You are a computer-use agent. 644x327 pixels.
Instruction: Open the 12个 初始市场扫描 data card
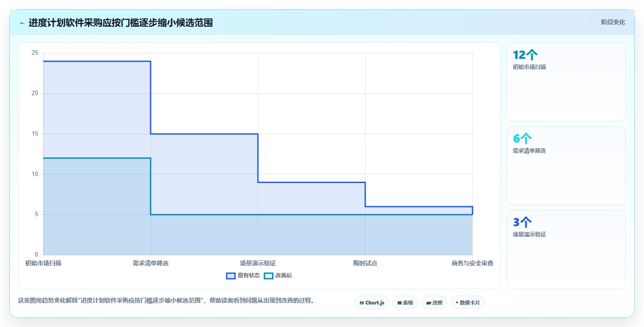tap(566, 82)
